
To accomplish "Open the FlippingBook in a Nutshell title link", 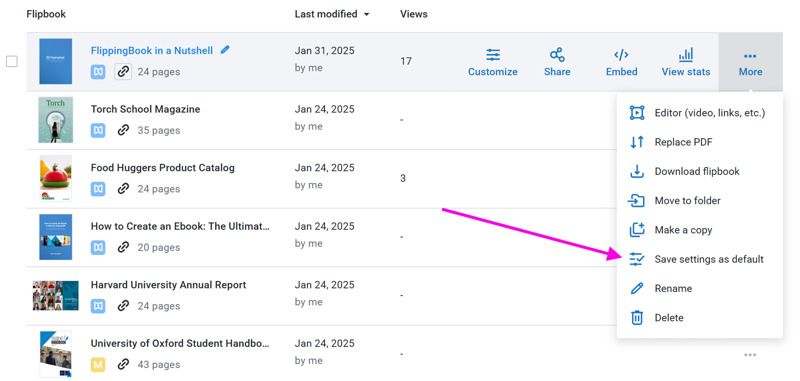I will [x=152, y=50].
